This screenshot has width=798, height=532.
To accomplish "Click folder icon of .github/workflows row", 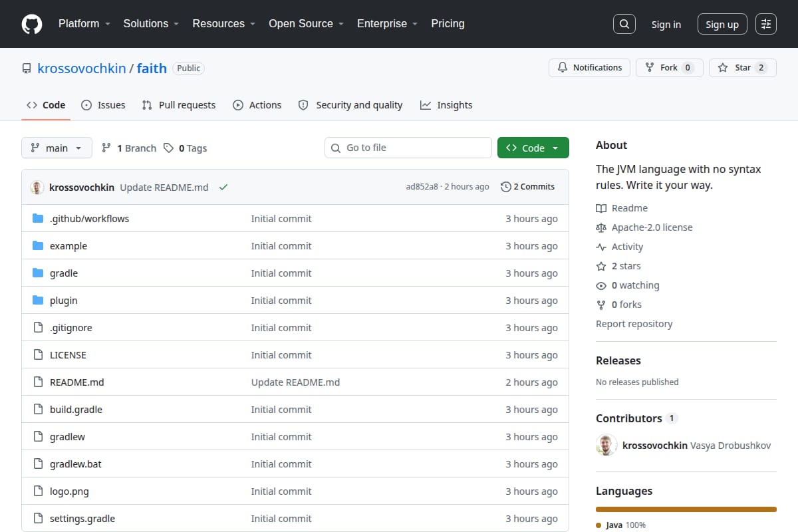I will pos(38,219).
